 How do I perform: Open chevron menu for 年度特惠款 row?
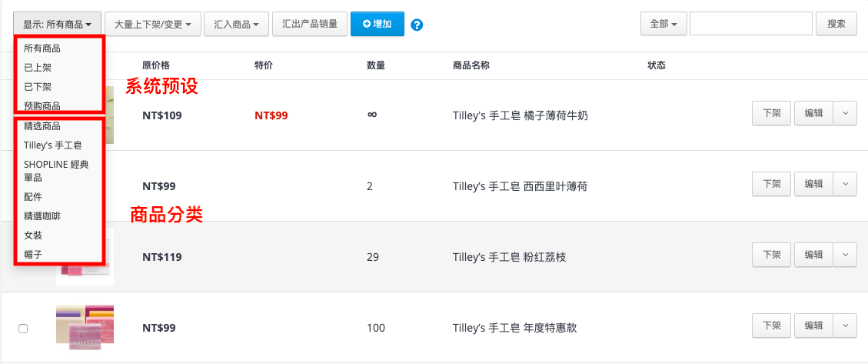pyautogui.click(x=845, y=326)
